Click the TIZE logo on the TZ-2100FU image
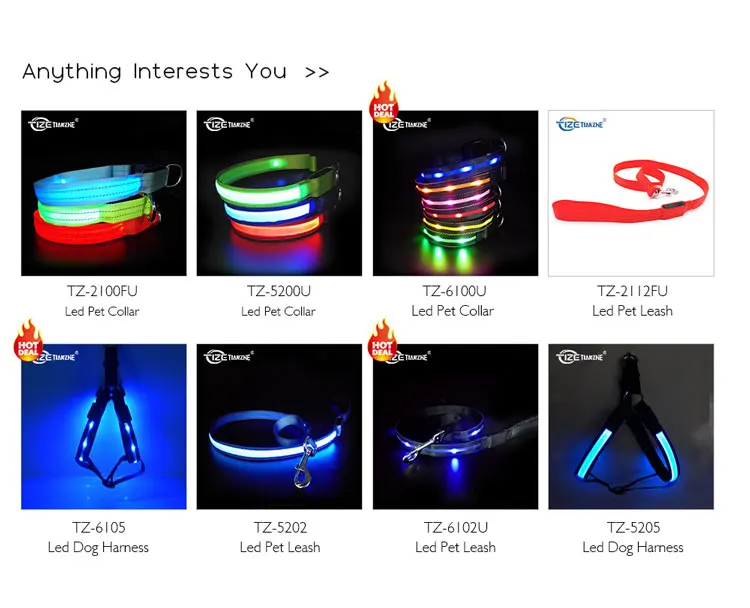Screen dimensions: 750x608 (x=53, y=124)
